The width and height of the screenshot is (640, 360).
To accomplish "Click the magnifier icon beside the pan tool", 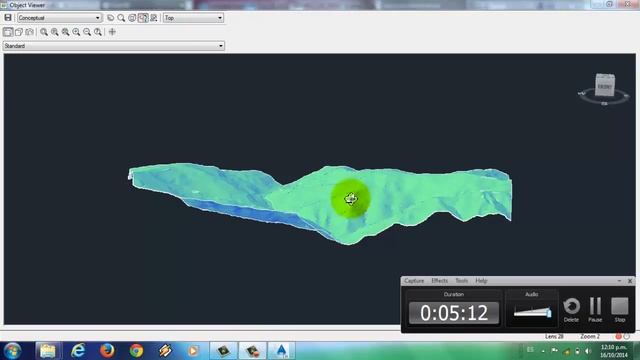I will (121, 18).
